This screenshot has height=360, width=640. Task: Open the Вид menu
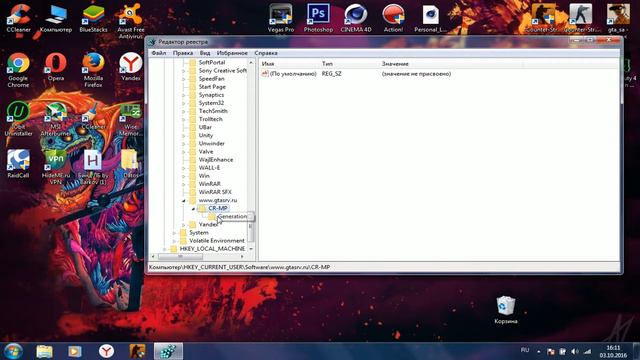205,53
